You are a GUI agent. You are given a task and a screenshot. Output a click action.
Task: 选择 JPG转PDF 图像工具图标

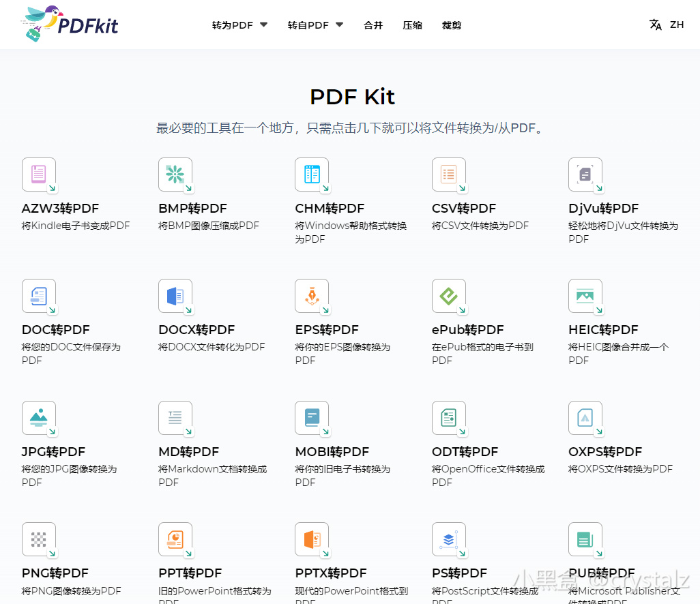(39, 418)
